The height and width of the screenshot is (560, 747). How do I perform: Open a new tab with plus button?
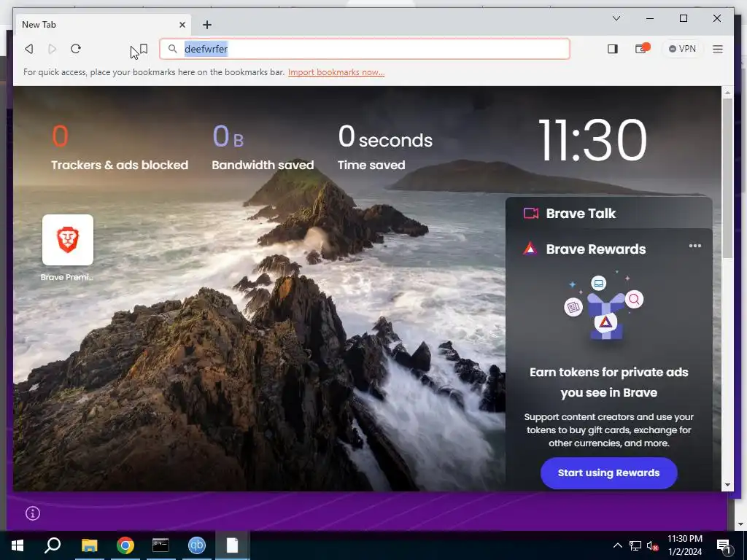point(206,25)
